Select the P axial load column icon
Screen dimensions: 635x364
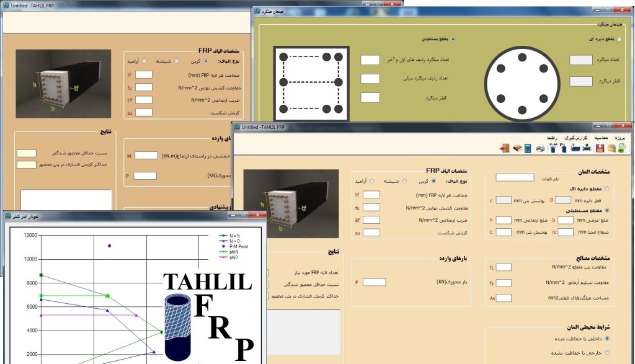(x=564, y=148)
